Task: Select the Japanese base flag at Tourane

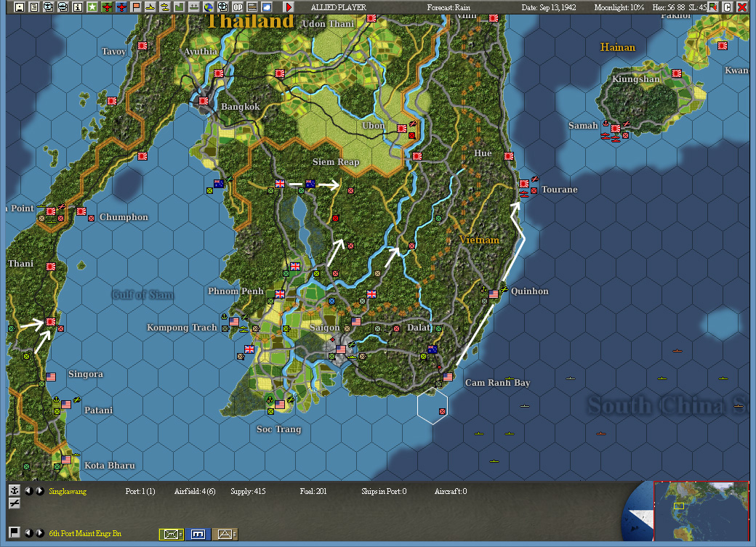Action: pos(524,184)
